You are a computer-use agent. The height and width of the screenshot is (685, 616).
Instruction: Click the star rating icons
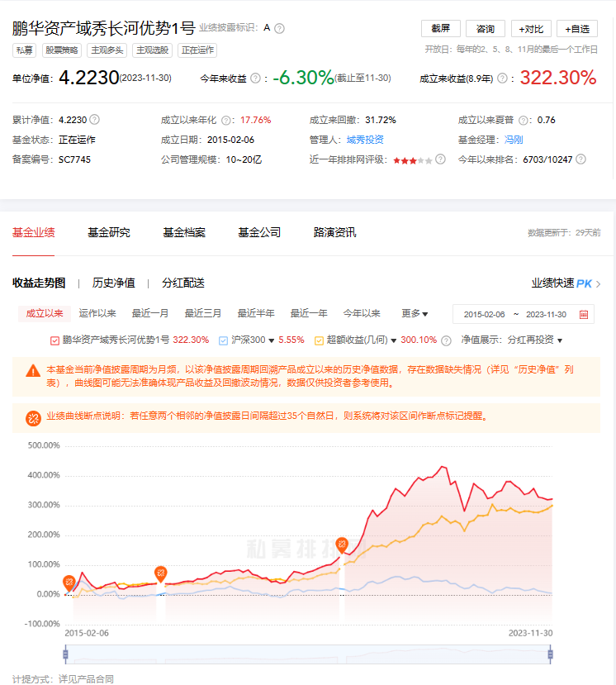pos(413,160)
